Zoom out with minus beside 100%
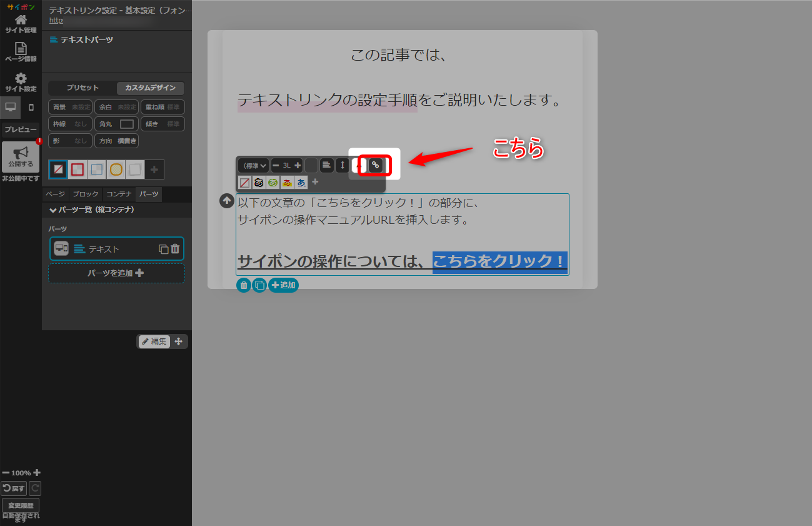The width and height of the screenshot is (812, 526). tap(6, 473)
